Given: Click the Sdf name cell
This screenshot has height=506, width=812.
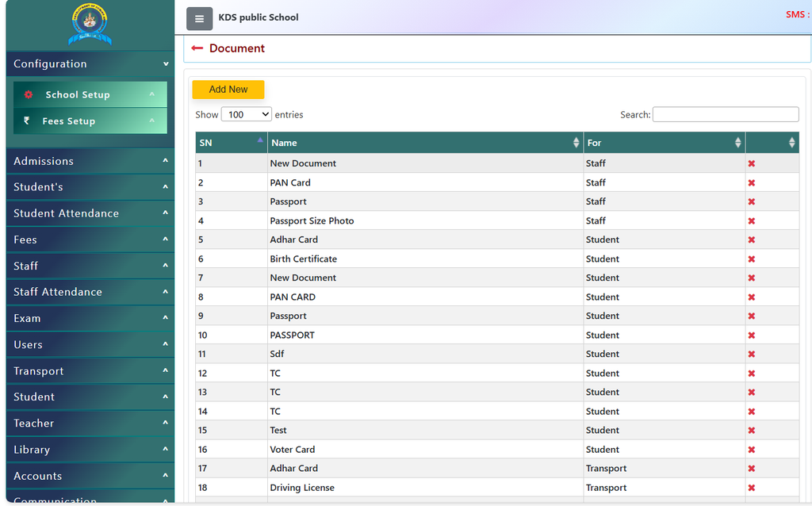Looking at the screenshot, I should (425, 354).
